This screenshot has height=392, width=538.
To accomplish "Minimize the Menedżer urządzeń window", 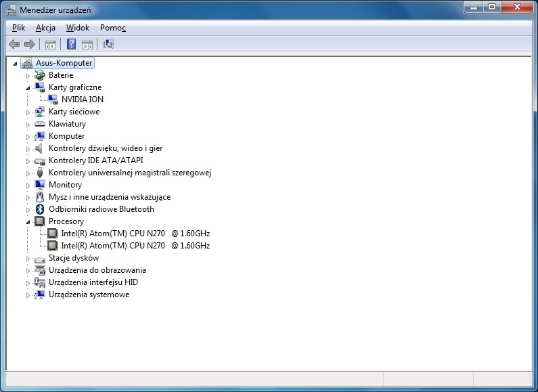I will [x=474, y=7].
